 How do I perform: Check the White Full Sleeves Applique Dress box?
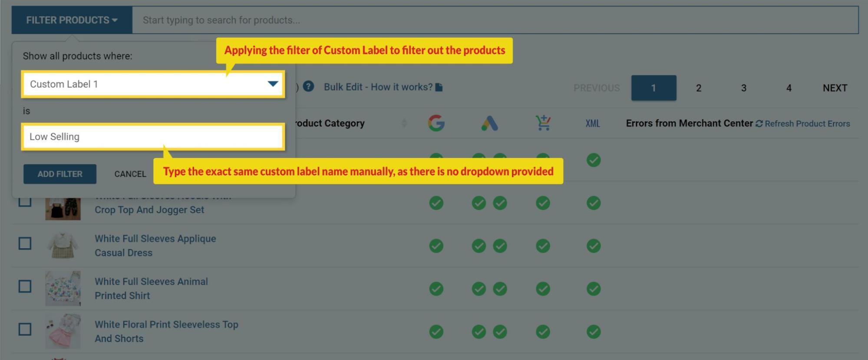pyautogui.click(x=25, y=243)
